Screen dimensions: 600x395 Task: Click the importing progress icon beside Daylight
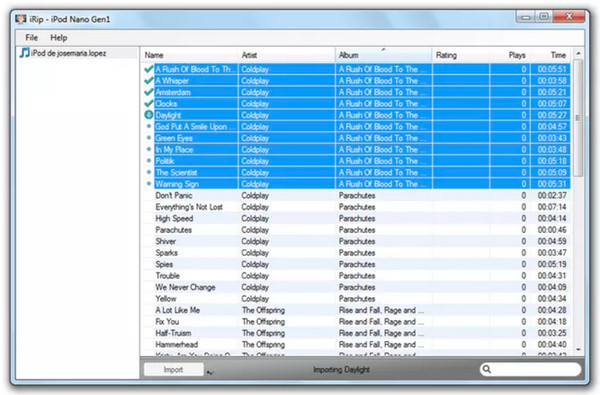pos(148,114)
